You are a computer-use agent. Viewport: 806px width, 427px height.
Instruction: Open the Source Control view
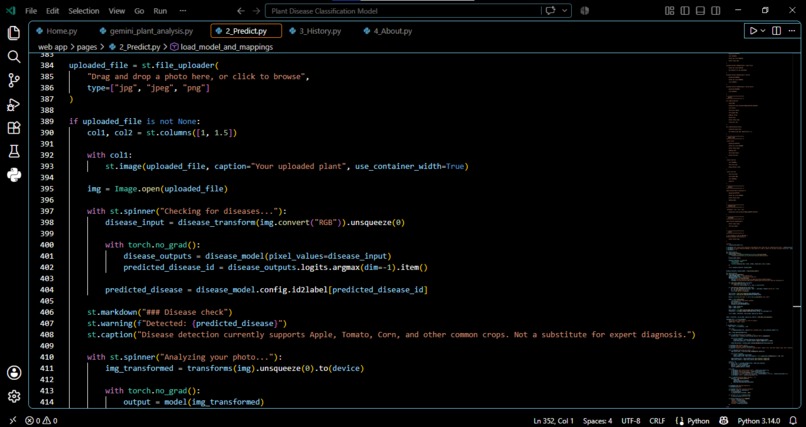point(14,80)
